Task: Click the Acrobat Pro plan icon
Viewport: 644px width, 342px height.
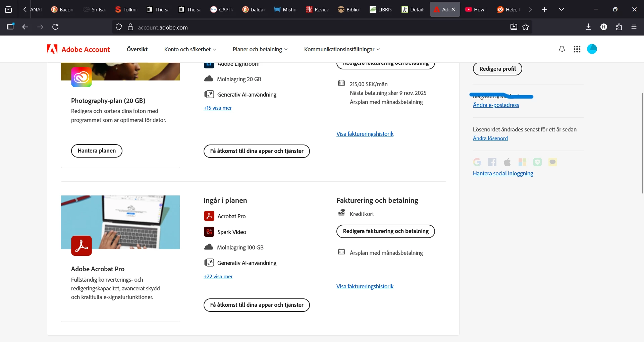Action: 82,246
